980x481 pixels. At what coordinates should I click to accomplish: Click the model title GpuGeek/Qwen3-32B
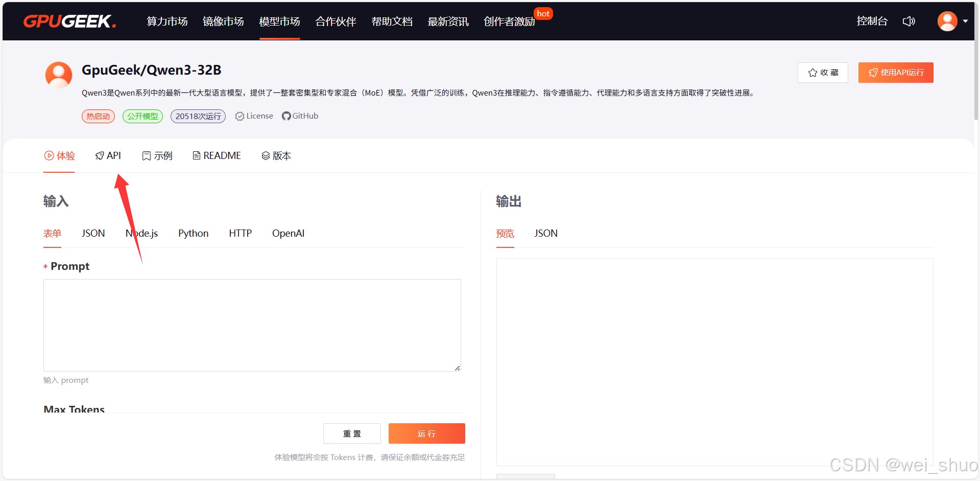tap(152, 70)
